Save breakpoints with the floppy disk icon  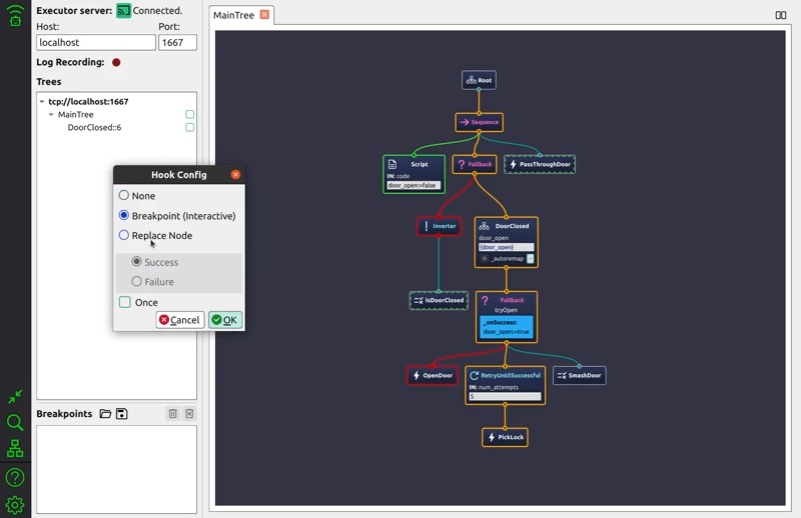coord(122,414)
